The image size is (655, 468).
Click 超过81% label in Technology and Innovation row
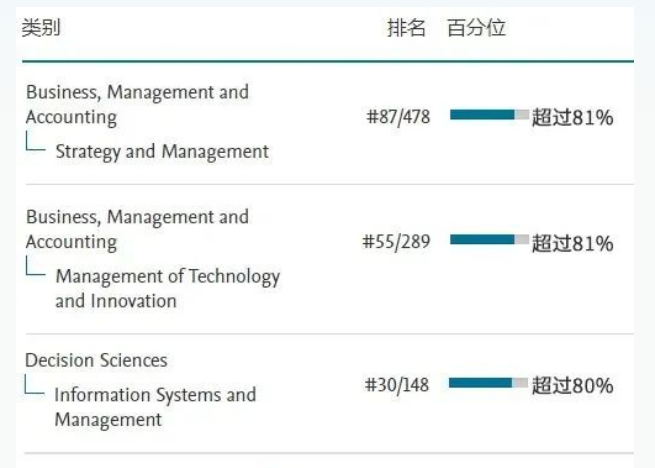point(572,243)
